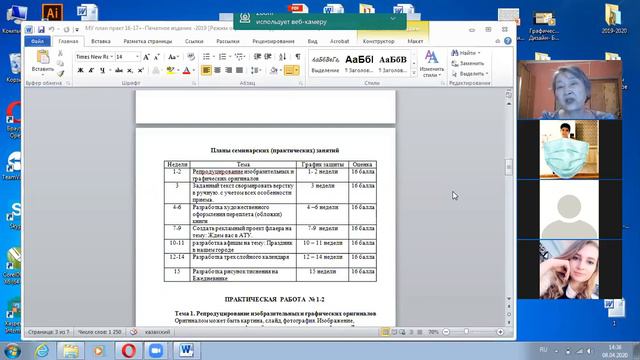Click the spell check icon in status bar
This screenshot has height=360, width=640.
pyautogui.click(x=133, y=332)
